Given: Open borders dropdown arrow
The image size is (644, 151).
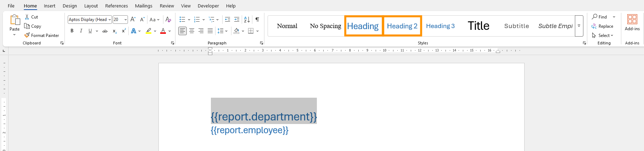Looking at the screenshot, I should click(258, 31).
